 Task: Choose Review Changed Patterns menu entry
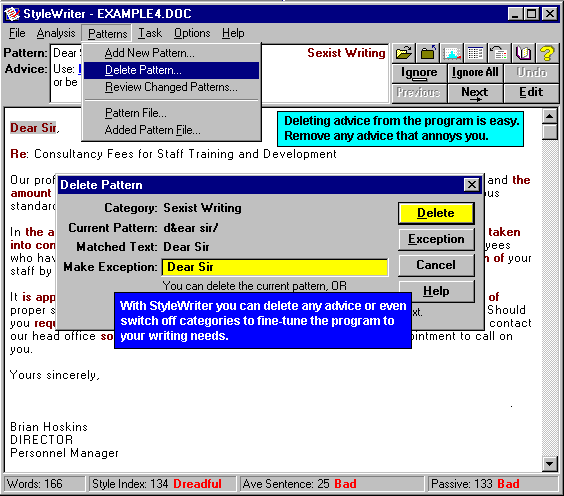(x=172, y=87)
